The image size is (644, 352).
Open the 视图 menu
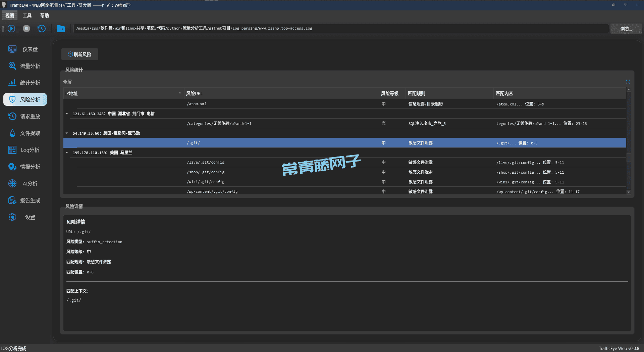pos(10,15)
